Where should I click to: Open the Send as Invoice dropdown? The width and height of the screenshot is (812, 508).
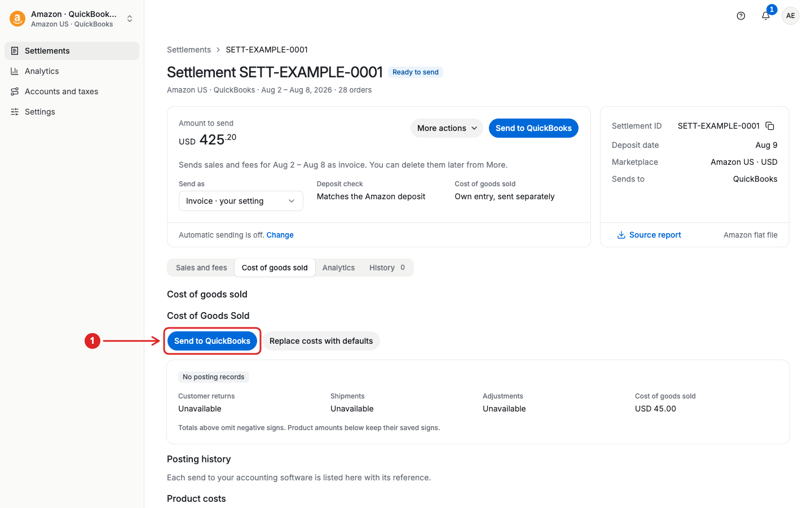[x=241, y=201]
